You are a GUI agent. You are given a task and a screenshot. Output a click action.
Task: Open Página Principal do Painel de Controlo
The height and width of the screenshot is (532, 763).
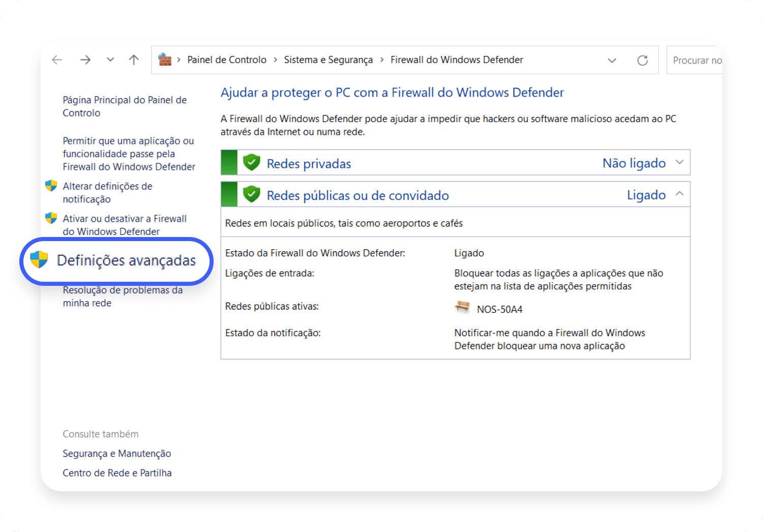point(125,106)
